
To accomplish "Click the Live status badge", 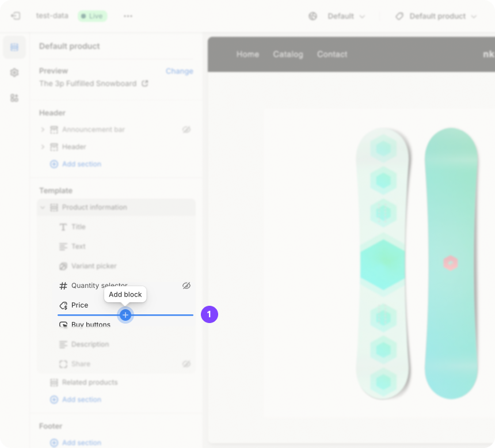I will coord(93,16).
